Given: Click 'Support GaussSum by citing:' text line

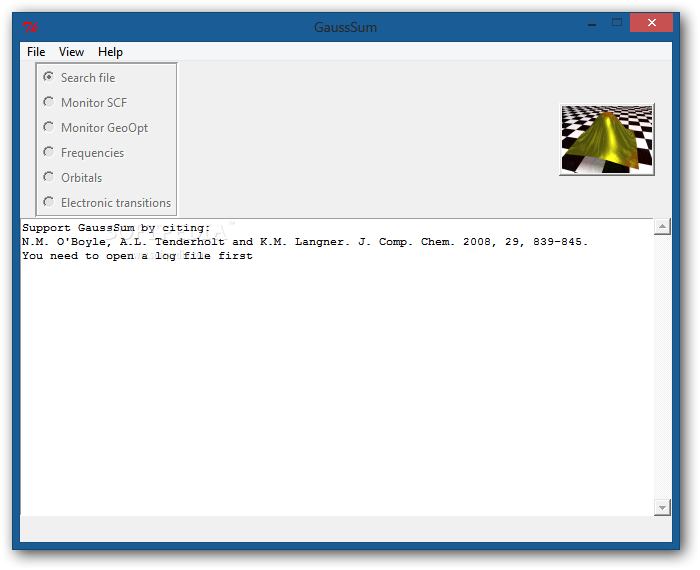Looking at the screenshot, I should [x=116, y=228].
